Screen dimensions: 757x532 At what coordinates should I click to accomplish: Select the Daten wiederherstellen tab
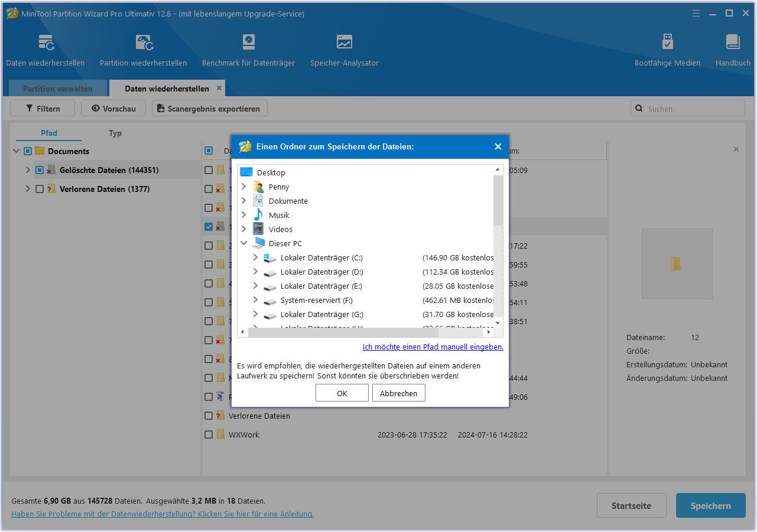click(167, 89)
